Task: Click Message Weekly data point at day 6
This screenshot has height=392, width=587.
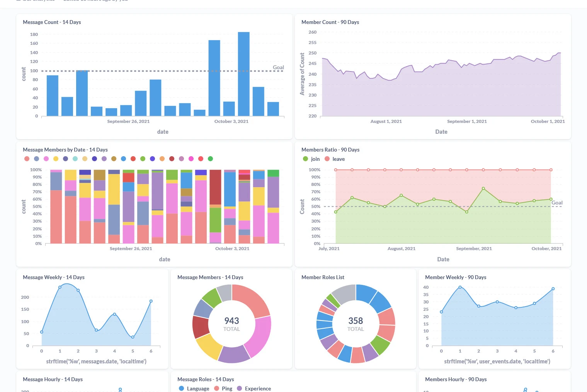Action: (151, 301)
